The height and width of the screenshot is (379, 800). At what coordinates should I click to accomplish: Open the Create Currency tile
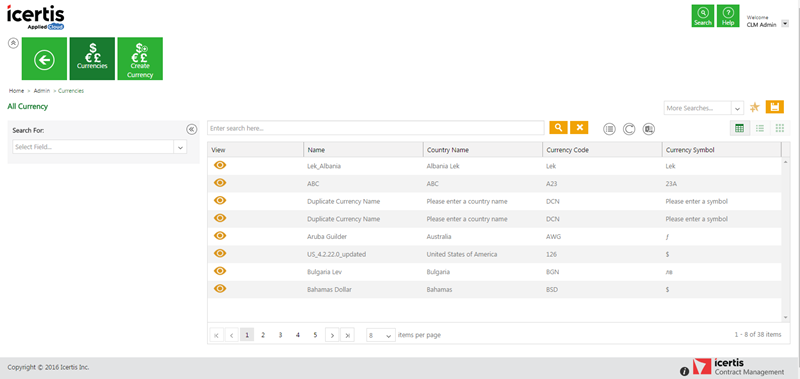click(x=140, y=59)
